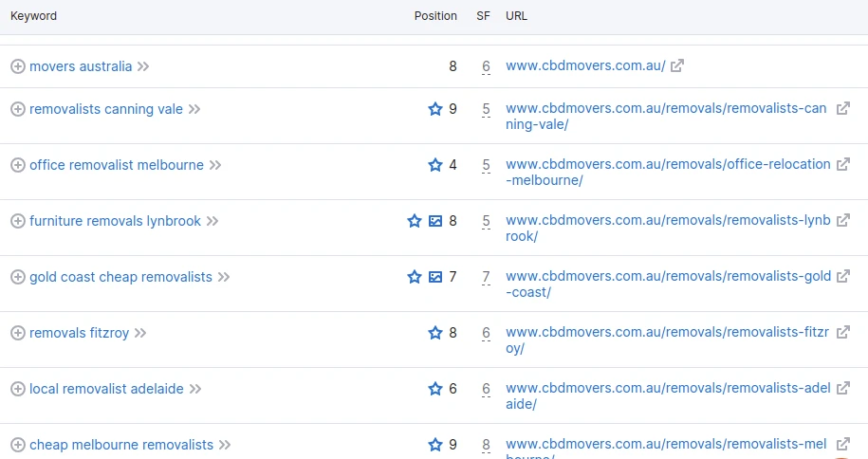Open the removalists-gold-coast URL link
Screen dimensions: 868x459
pos(668,285)
